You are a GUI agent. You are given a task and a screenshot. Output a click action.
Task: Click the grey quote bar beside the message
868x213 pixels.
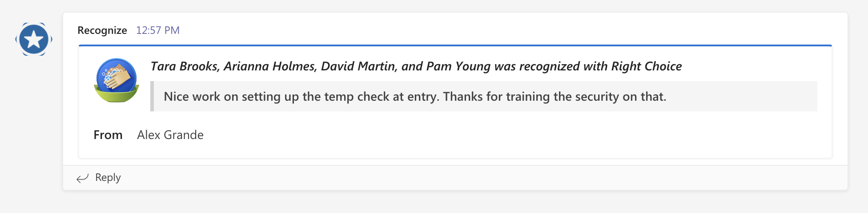152,96
